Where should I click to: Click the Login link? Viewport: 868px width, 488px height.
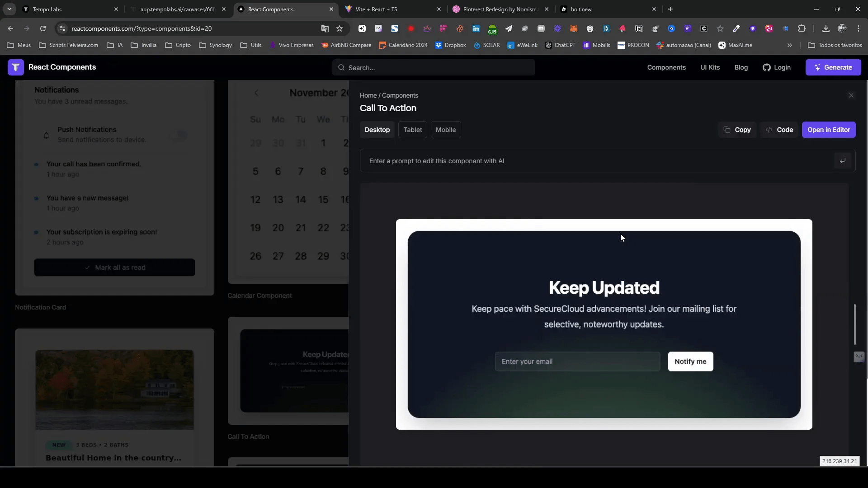pos(777,67)
